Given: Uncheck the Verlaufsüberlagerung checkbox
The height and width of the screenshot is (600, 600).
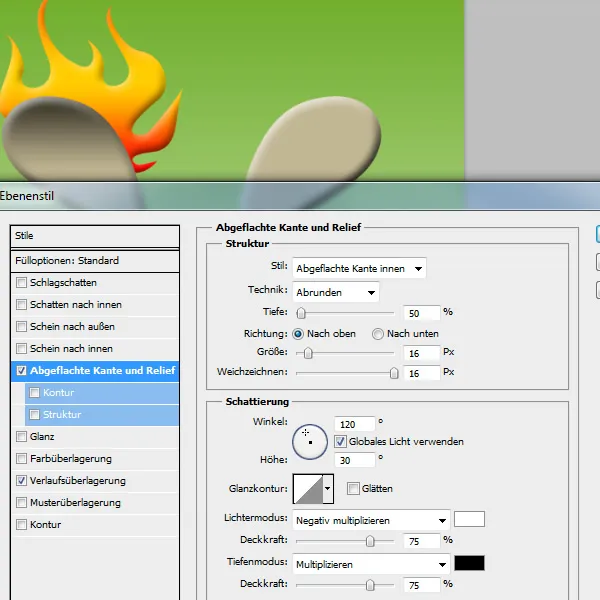Looking at the screenshot, I should 21,481.
